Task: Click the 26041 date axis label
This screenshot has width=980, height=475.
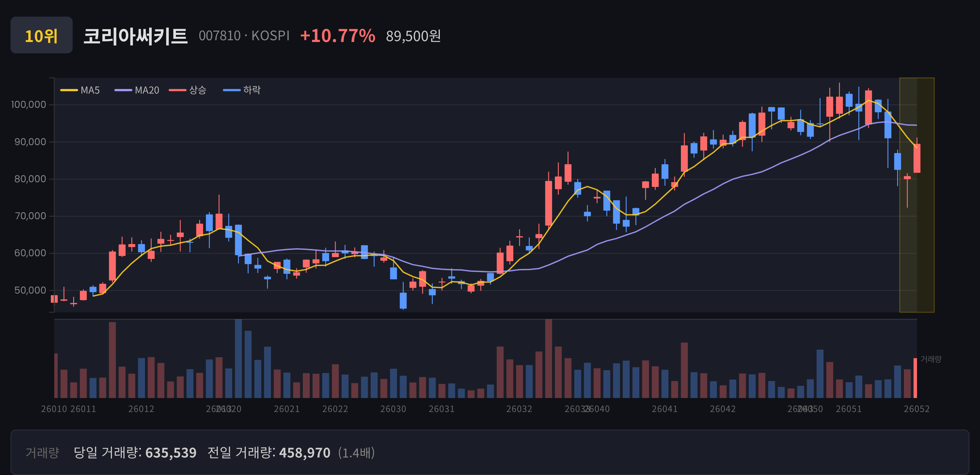Action: [665, 409]
